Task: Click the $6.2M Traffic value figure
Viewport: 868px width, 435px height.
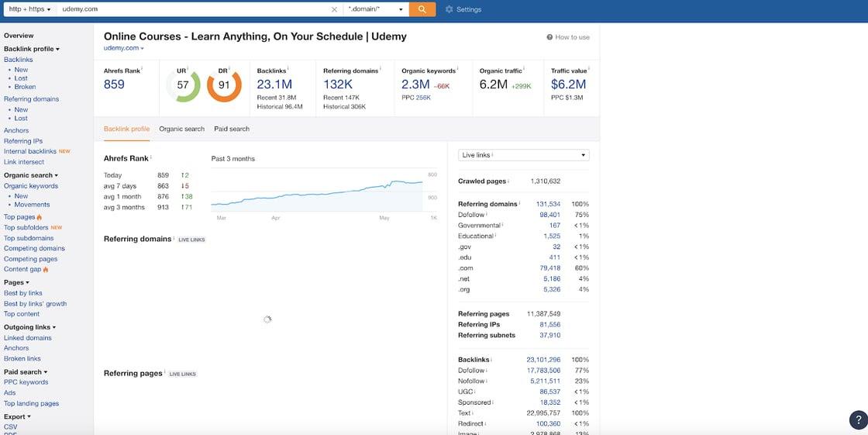Action: 569,85
